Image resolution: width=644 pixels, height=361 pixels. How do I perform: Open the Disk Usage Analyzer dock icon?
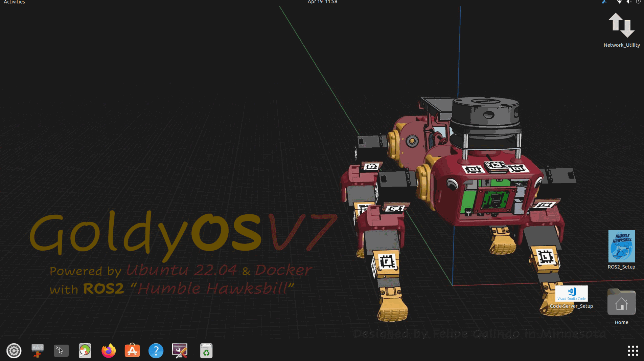click(85, 351)
